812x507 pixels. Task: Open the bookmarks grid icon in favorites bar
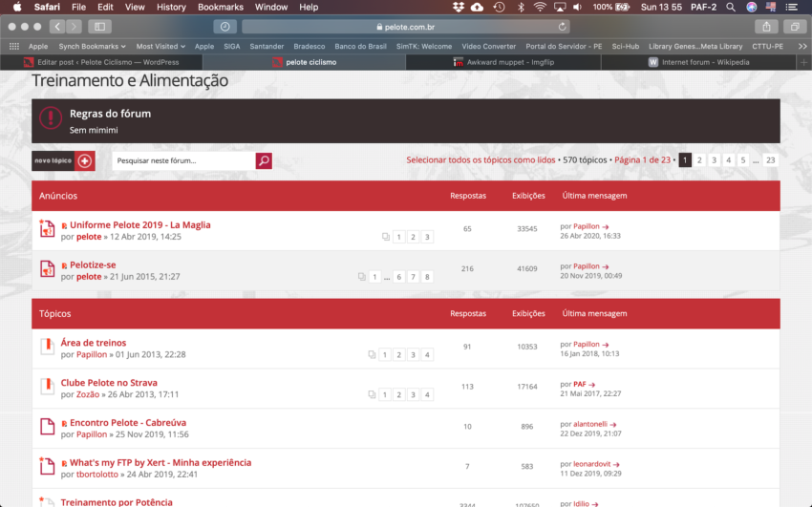pyautogui.click(x=13, y=46)
